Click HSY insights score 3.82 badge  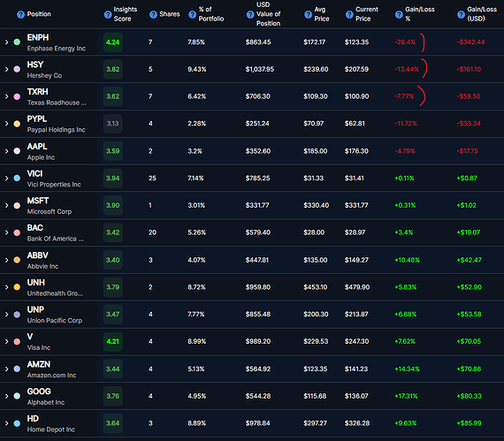[113, 69]
